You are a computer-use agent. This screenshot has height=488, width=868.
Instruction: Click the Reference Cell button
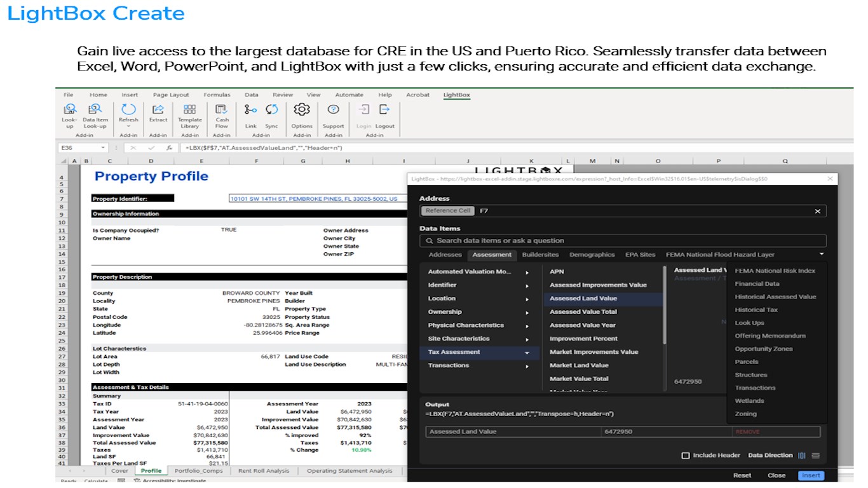tap(448, 211)
